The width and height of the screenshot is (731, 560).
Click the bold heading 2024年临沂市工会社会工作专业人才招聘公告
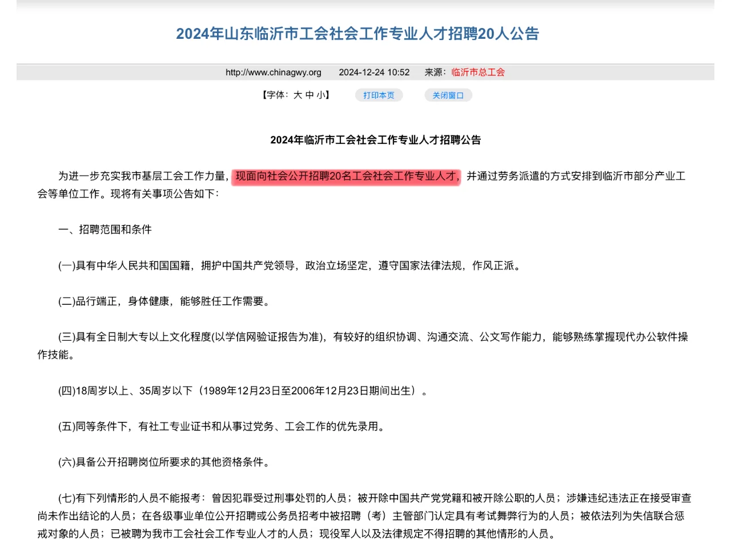(376, 140)
